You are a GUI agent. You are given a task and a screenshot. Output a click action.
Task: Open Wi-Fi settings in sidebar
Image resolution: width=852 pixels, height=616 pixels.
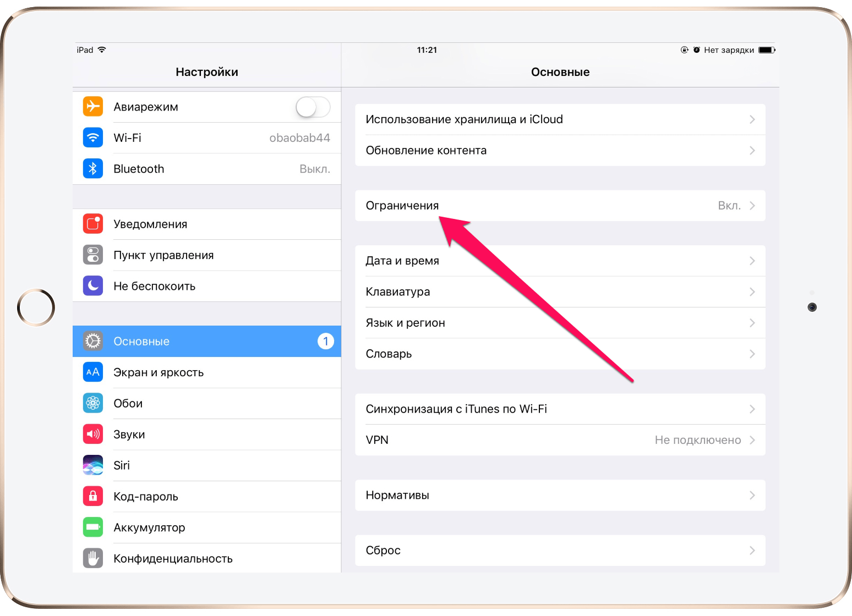(x=207, y=137)
